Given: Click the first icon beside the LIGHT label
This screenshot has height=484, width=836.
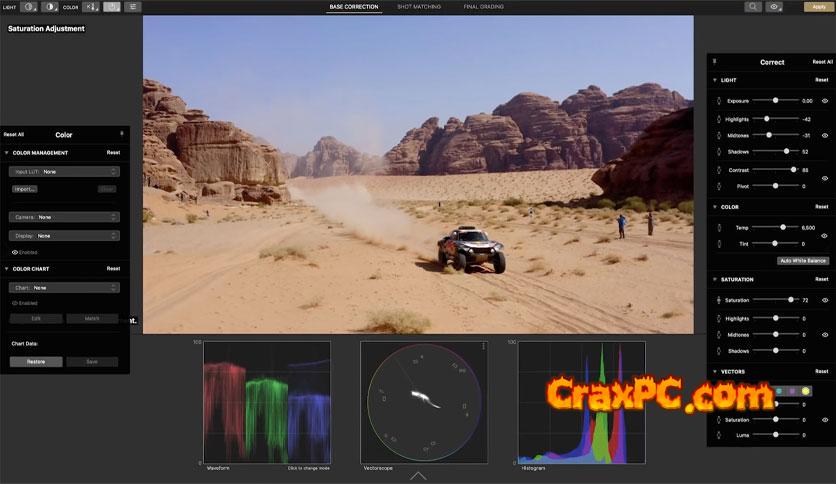Looking at the screenshot, I should click(29, 7).
